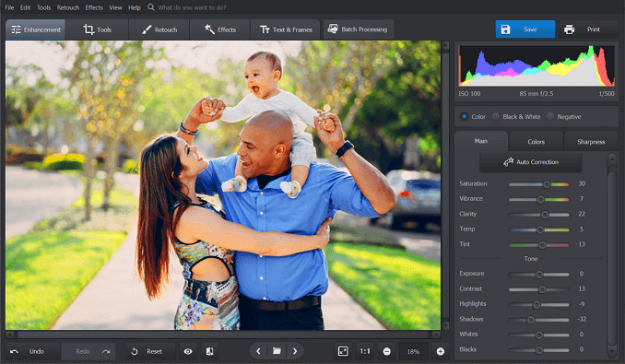Open Batch Processing
This screenshot has height=364, width=625.
coord(358,29)
